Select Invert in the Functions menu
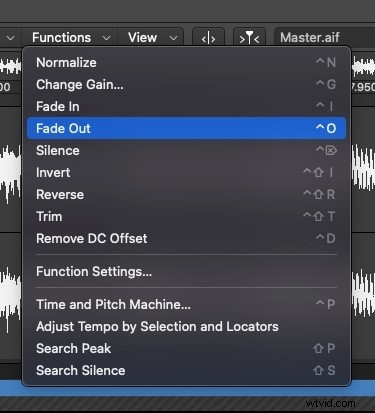 pos(186,173)
